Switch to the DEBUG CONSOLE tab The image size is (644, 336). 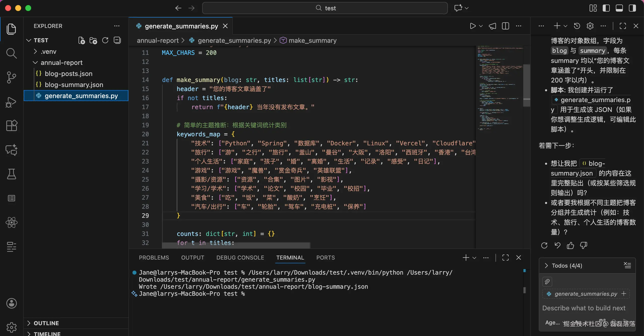coord(240,258)
